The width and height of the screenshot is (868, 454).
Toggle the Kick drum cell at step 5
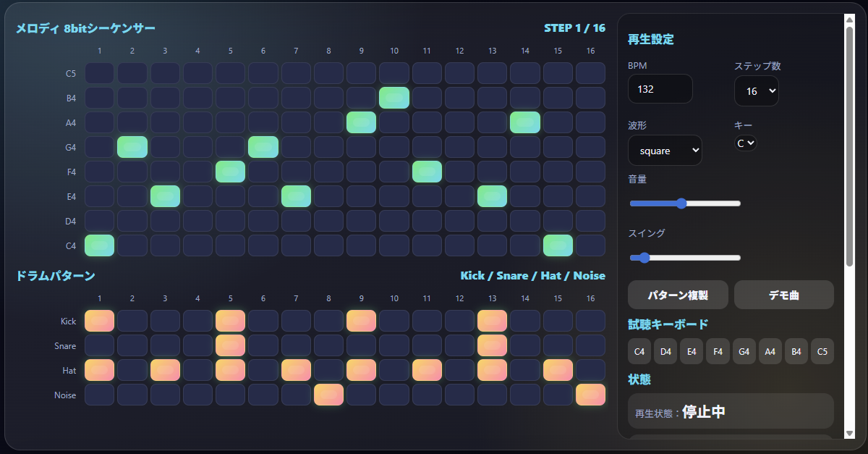230,321
